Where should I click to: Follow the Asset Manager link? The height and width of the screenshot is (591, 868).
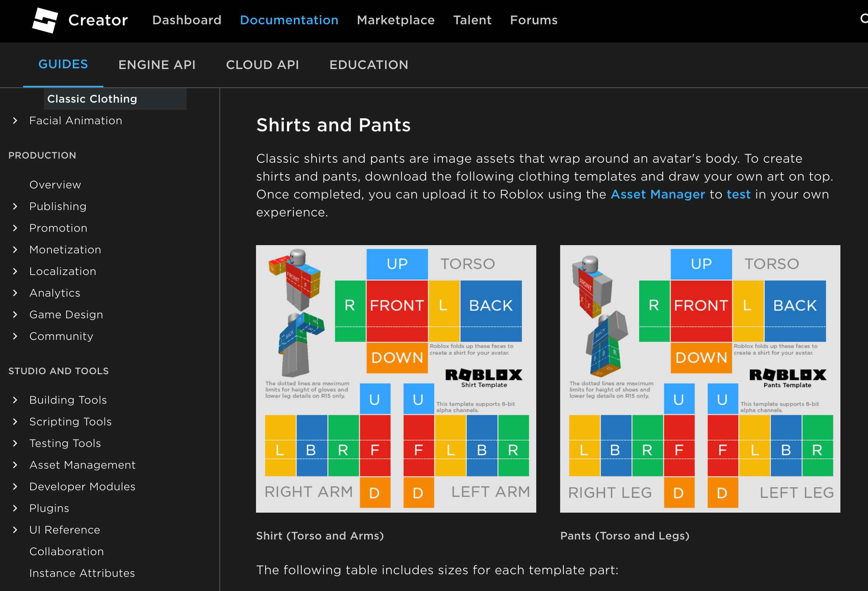click(658, 194)
